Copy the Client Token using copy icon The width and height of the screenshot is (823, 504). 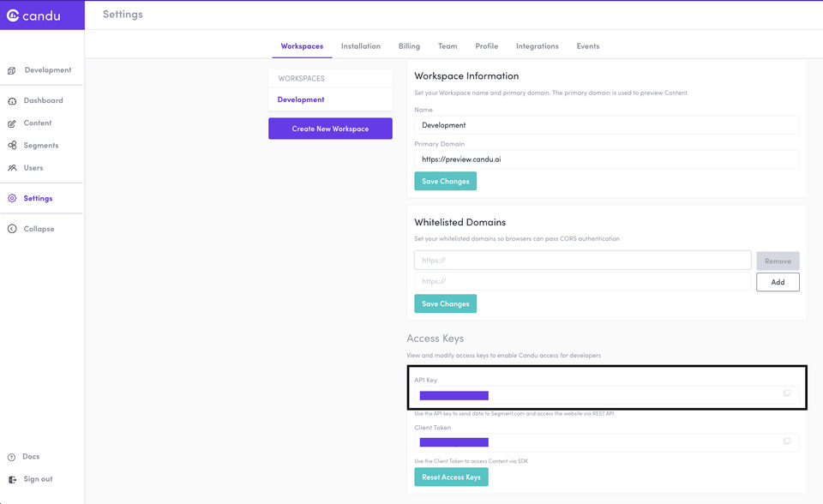787,441
